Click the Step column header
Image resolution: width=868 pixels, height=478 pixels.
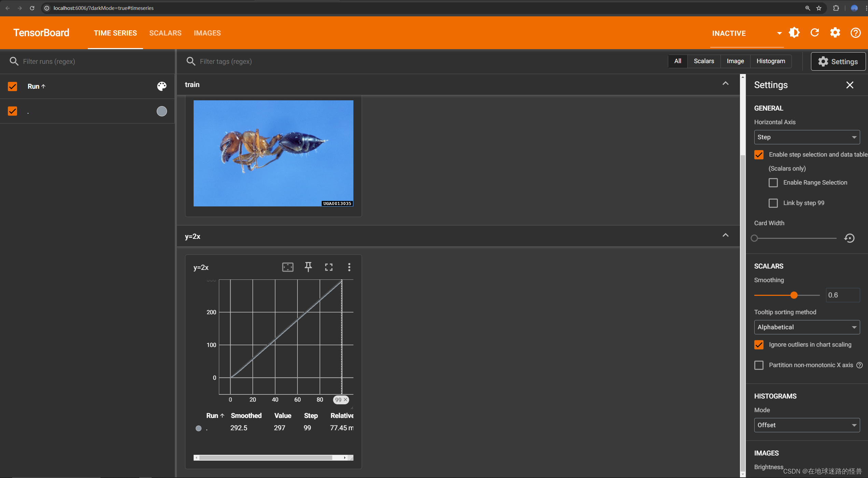pyautogui.click(x=311, y=416)
